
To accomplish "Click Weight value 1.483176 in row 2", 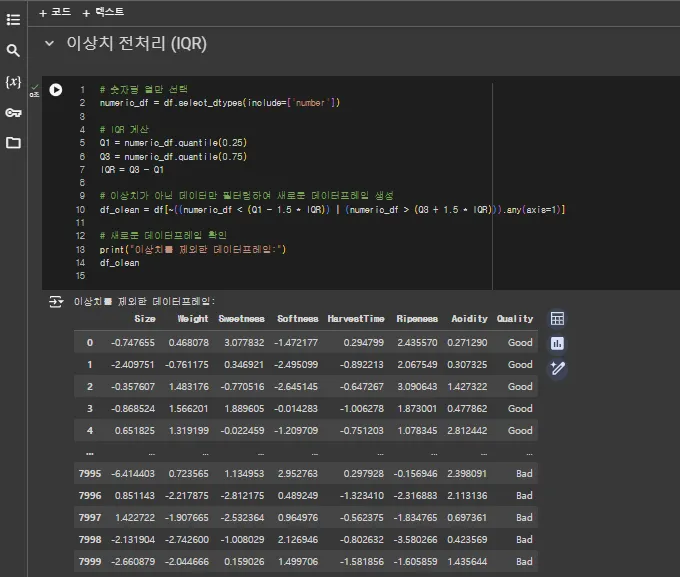I will point(189,387).
